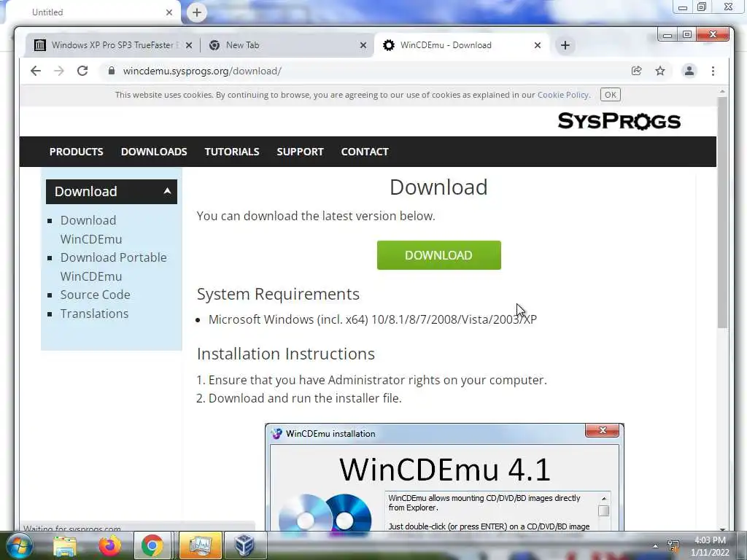
Task: Accept cookies with the OK button
Action: pyautogui.click(x=611, y=95)
